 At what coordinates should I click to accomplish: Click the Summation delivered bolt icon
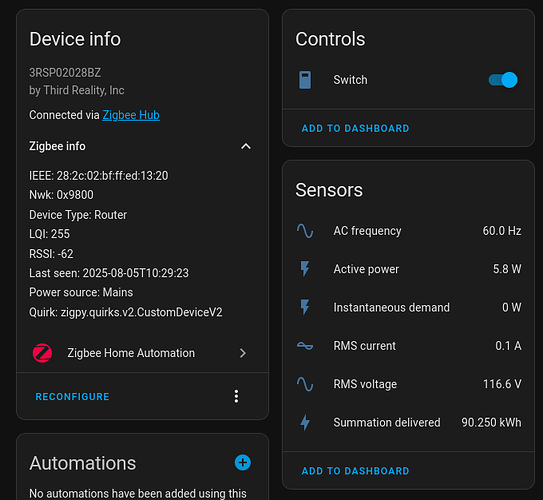305,422
